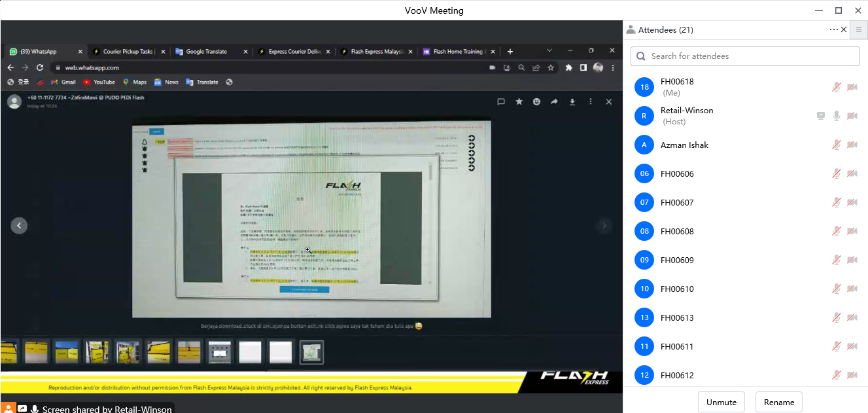Click the blue "18" avatar of FH00618
This screenshot has height=413, width=868.
pyautogui.click(x=644, y=87)
